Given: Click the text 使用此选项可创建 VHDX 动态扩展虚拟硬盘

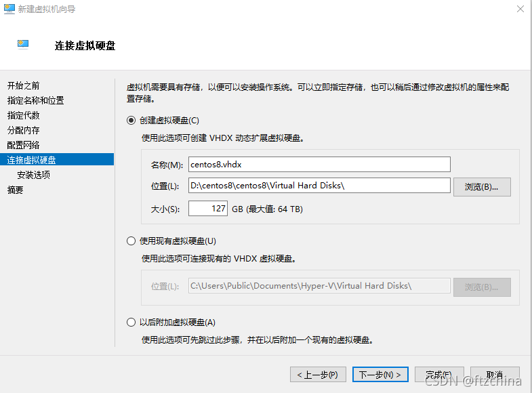Looking at the screenshot, I should (x=222, y=138).
